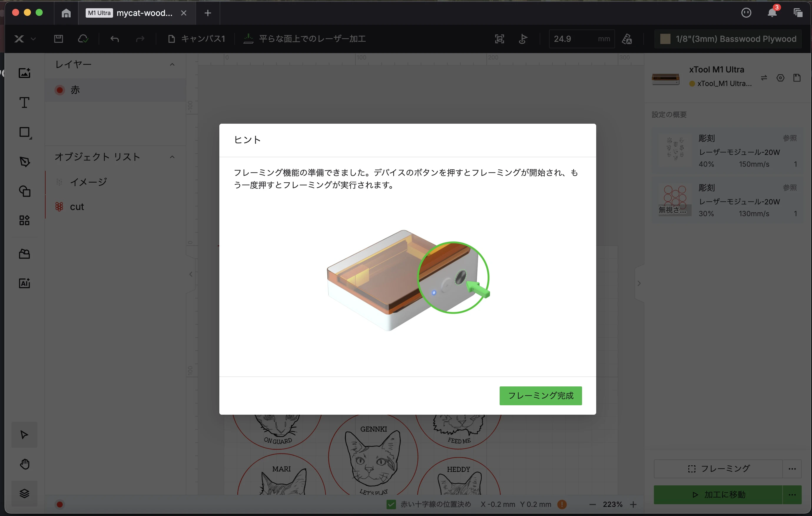812x516 pixels.
Task: Select the cut object
Action: [x=115, y=207]
